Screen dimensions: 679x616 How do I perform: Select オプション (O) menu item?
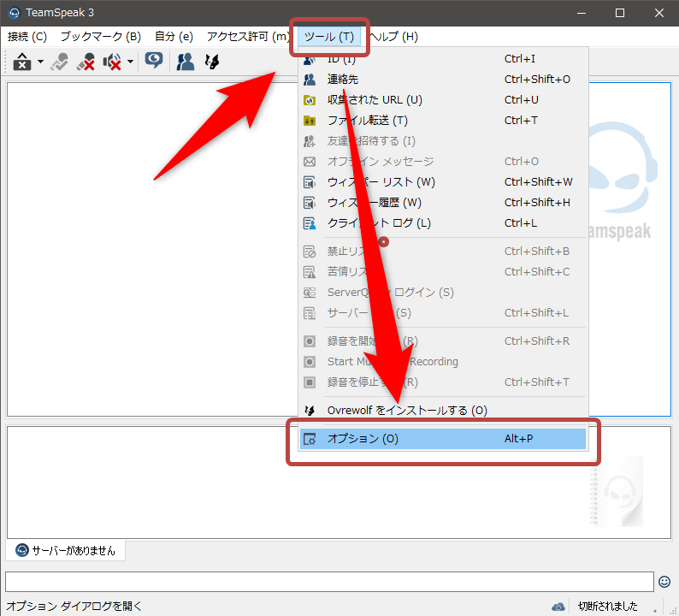(x=443, y=439)
